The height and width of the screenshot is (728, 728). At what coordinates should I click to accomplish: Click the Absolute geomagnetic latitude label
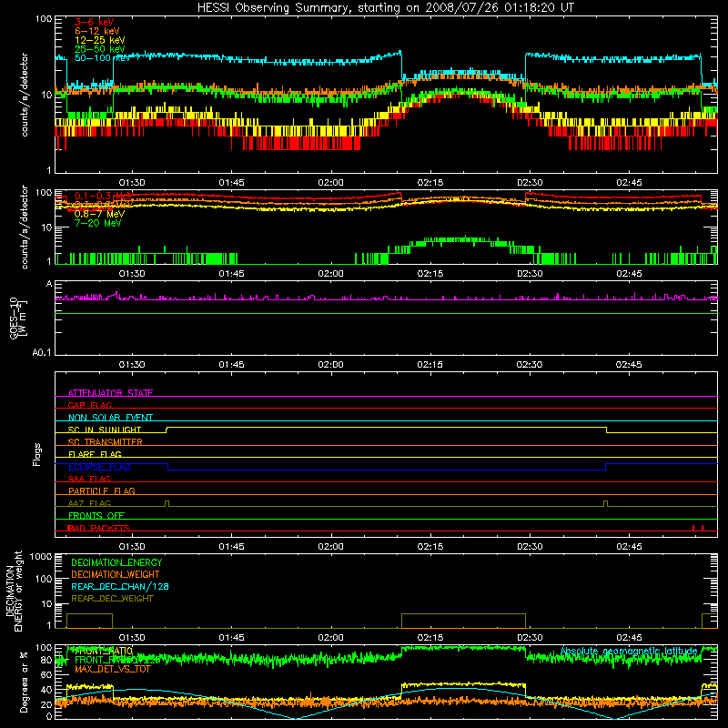[629, 652]
